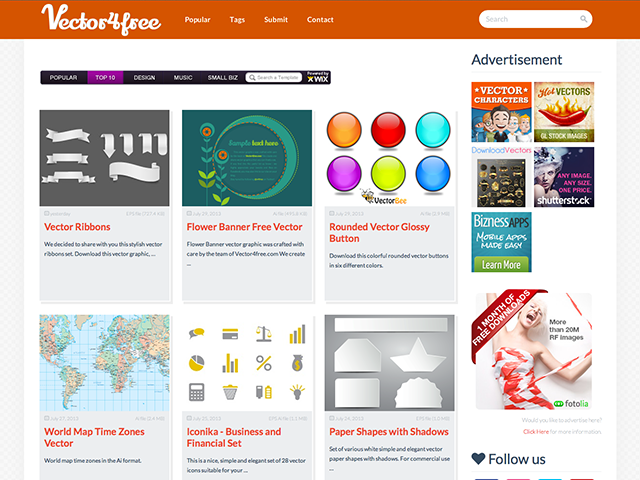
Task: Click the yellow pie chart icon
Action: 196,363
